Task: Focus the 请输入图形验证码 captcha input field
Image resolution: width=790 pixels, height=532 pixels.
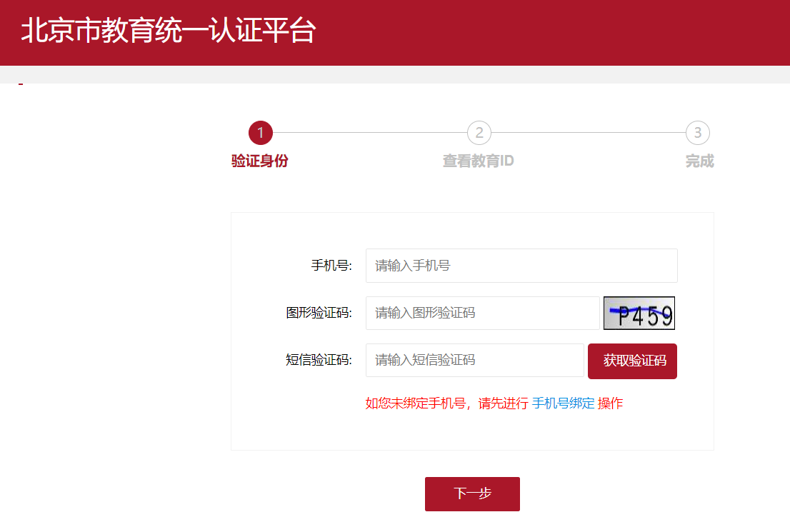Action: pyautogui.click(x=482, y=313)
